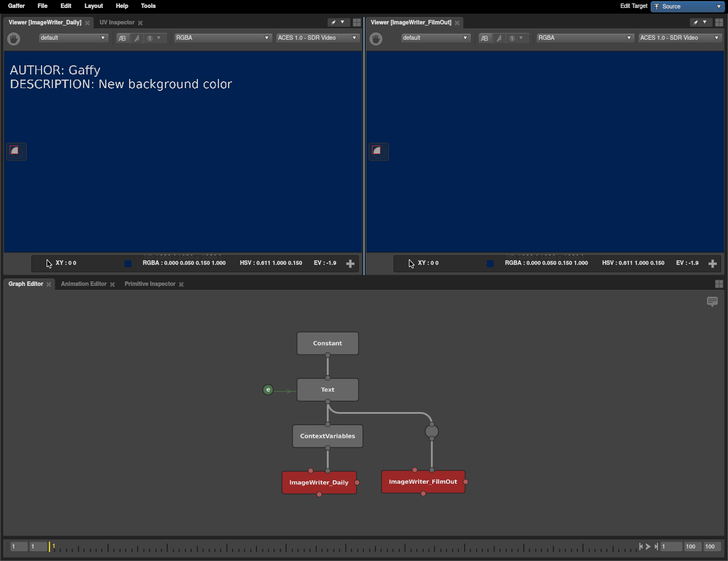This screenshot has height=561, width=728.
Task: Open the Edit Target Source dropdown
Action: [x=687, y=6]
